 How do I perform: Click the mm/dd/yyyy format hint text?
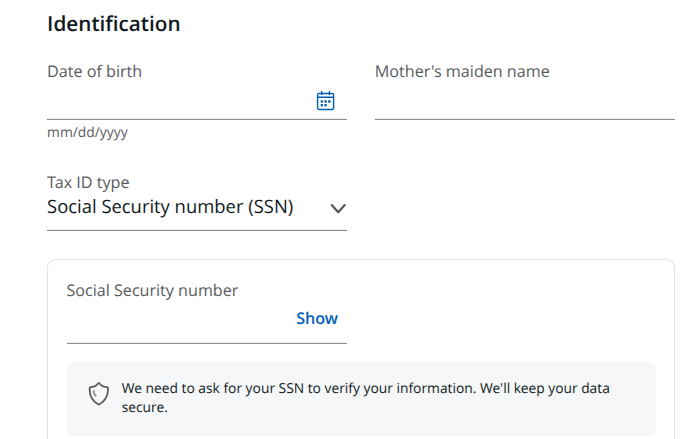[88, 132]
